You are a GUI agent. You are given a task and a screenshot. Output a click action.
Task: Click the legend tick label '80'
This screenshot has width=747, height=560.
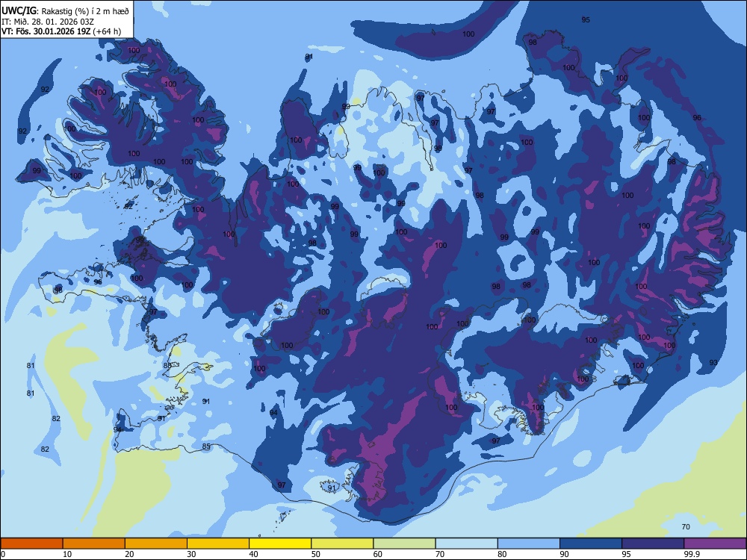pos(502,554)
